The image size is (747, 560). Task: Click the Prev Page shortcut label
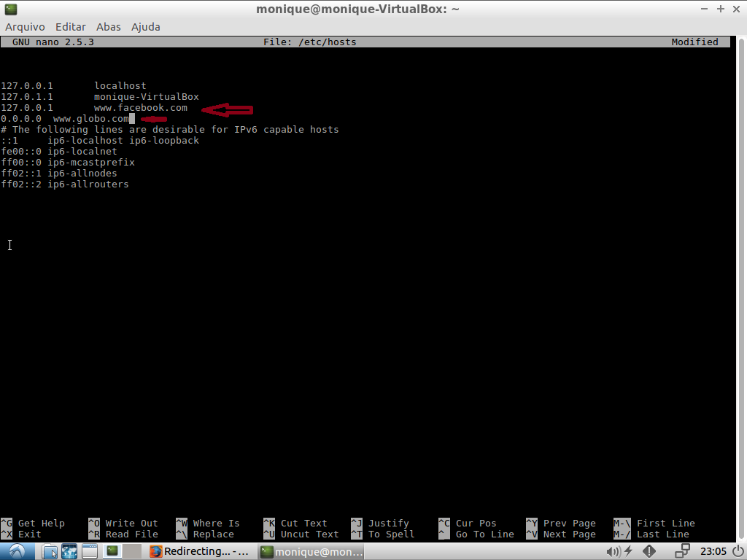click(x=569, y=524)
